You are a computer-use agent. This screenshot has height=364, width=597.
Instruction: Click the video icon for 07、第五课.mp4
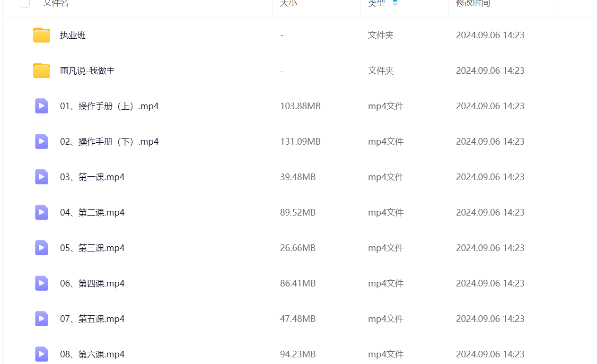(x=42, y=319)
